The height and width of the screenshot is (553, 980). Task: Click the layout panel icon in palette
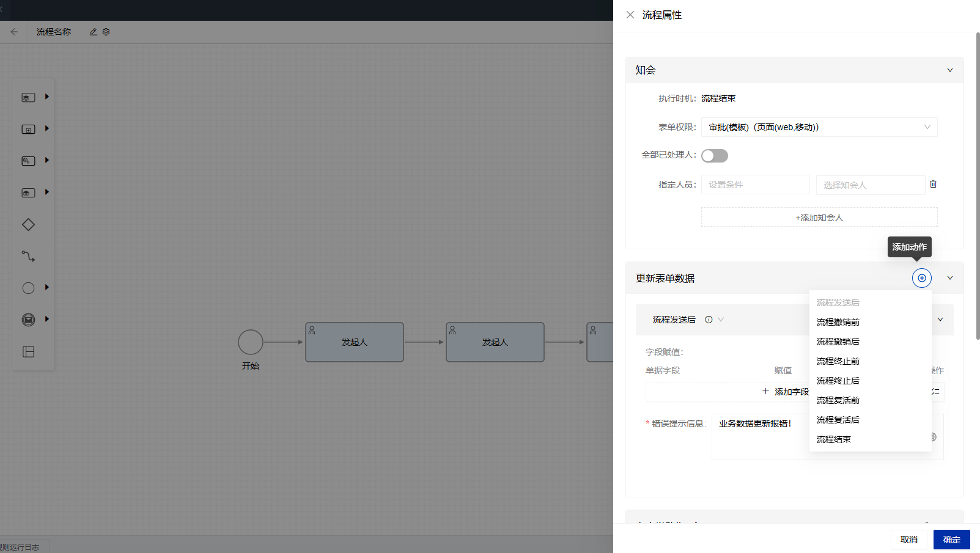pyautogui.click(x=28, y=351)
